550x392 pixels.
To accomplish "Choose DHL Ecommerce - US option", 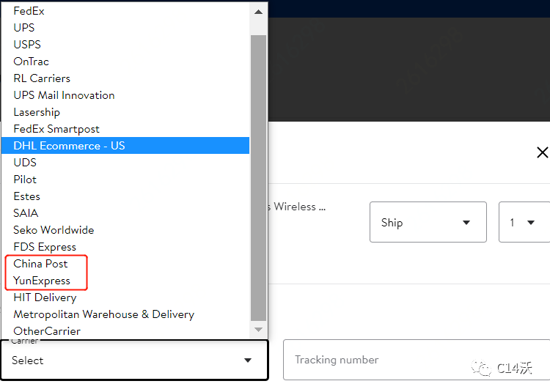I will (69, 146).
